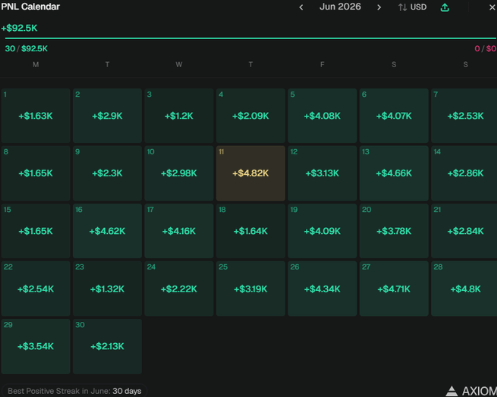Image resolution: width=497 pixels, height=397 pixels.
Task: Select day 14 cell with +$2.86K
Action: point(464,173)
